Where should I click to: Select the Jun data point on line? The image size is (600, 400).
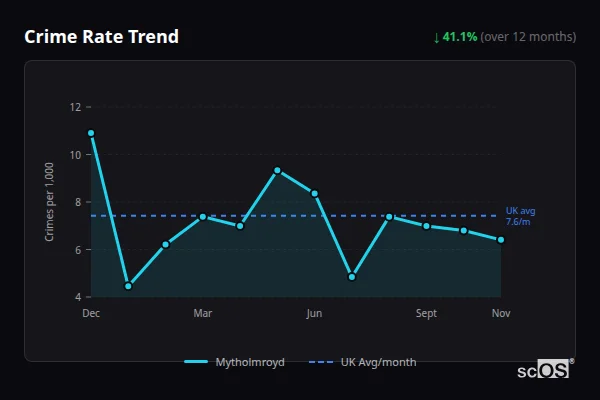[315, 194]
